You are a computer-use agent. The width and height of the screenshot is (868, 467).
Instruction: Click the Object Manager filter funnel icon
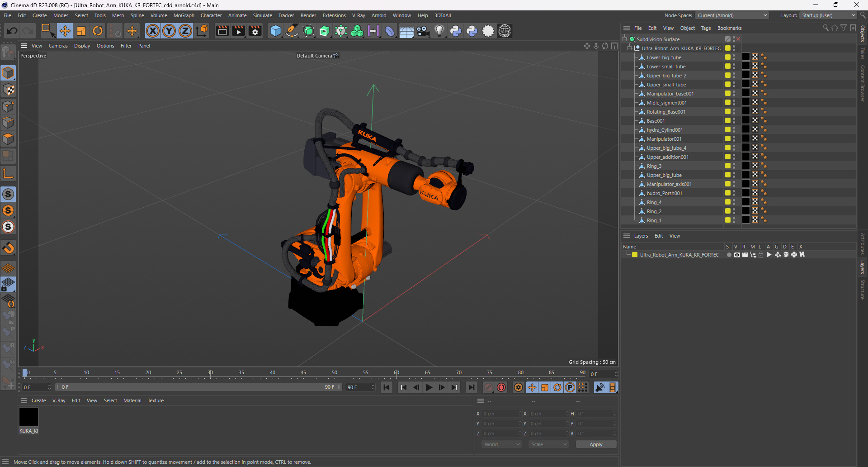tap(844, 28)
